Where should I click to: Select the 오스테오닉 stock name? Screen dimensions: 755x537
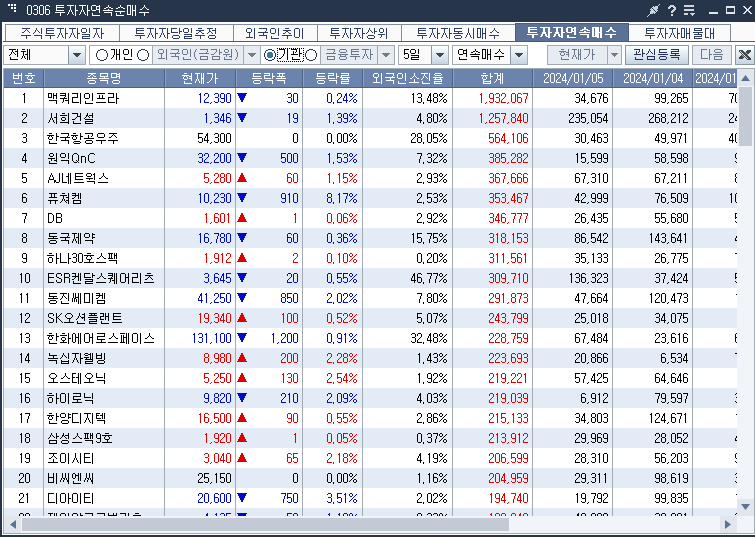click(x=77, y=378)
